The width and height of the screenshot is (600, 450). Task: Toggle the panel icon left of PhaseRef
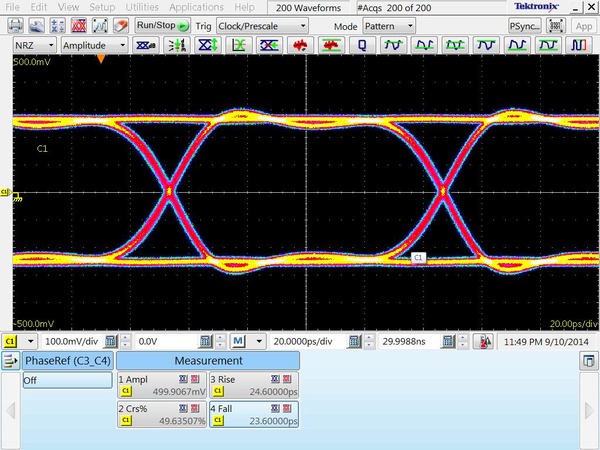click(x=12, y=360)
